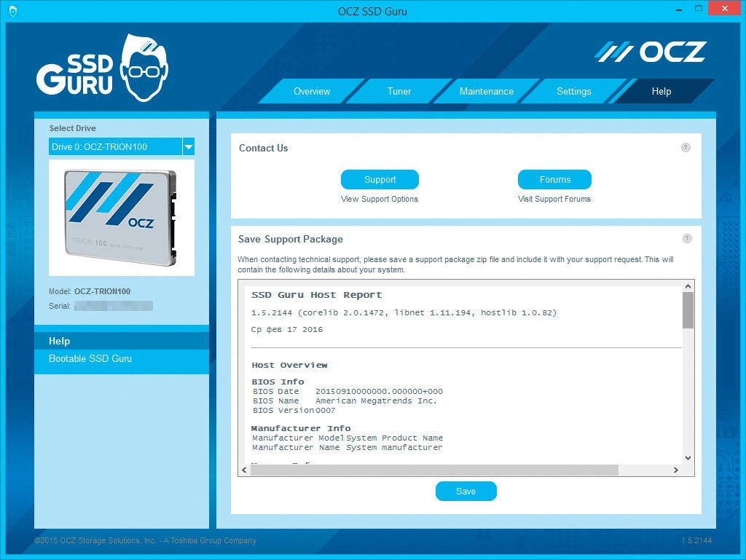The height and width of the screenshot is (560, 746).
Task: Save the support package zip file
Action: point(466,491)
